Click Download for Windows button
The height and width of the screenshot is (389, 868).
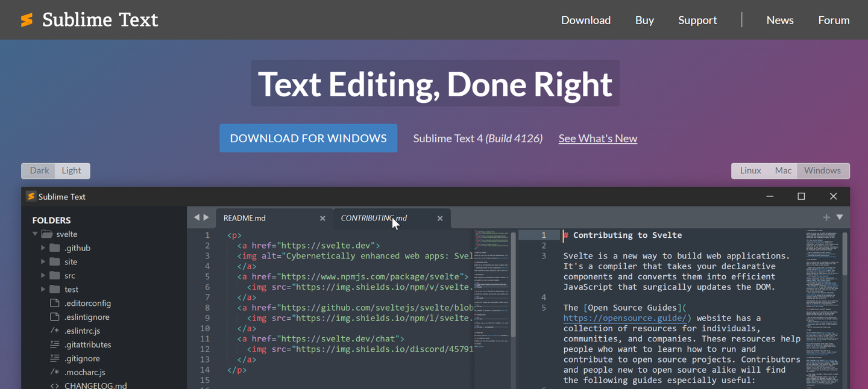[x=308, y=138]
